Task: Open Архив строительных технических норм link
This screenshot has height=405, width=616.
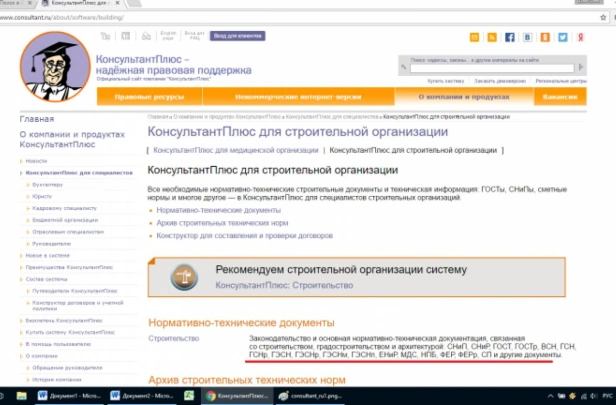Action: coord(222,223)
